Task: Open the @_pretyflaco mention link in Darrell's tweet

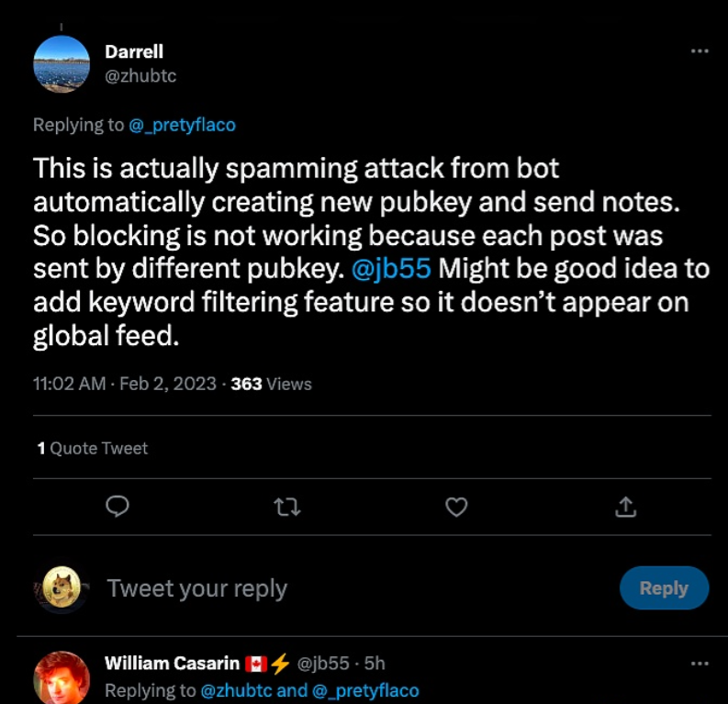Action: point(182,125)
